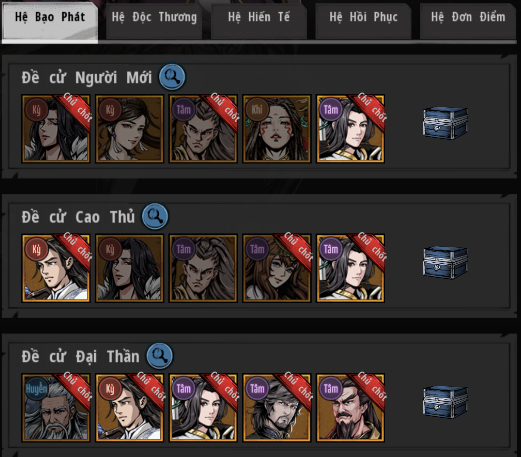This screenshot has height=457, width=521.
Task: Click magnifier icon beside Đề cử Đại Thần
Action: click(x=160, y=356)
